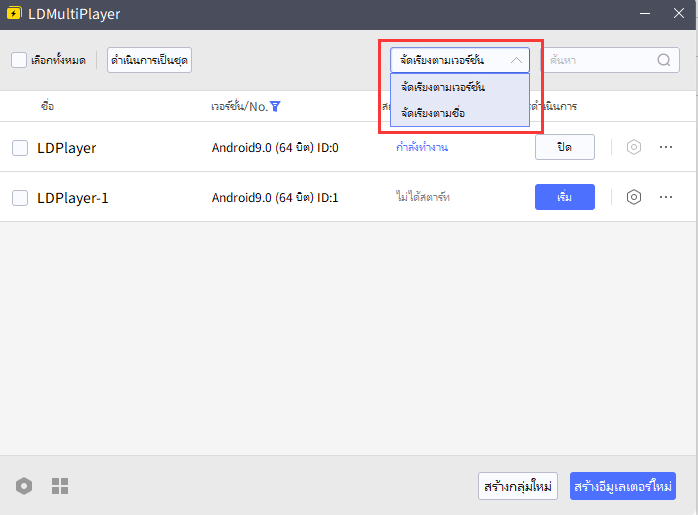Click the ชื่อ (name) column header
Image resolution: width=698 pixels, height=515 pixels.
pyautogui.click(x=47, y=106)
